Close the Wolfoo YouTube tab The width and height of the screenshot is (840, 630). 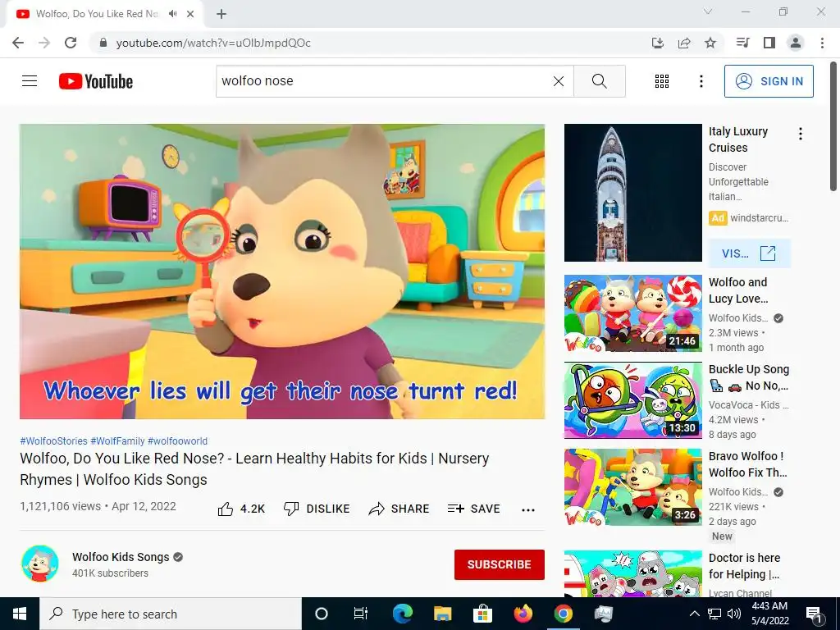(x=190, y=14)
